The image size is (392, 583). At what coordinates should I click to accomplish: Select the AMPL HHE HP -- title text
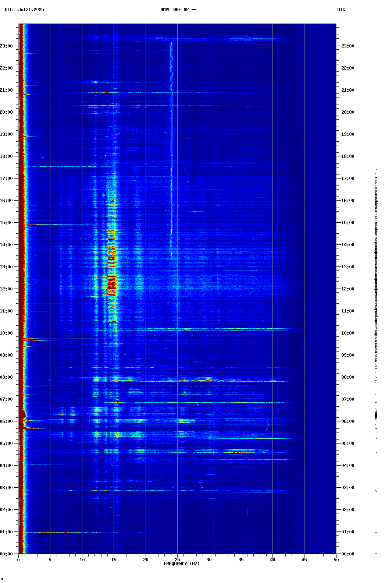(x=178, y=10)
